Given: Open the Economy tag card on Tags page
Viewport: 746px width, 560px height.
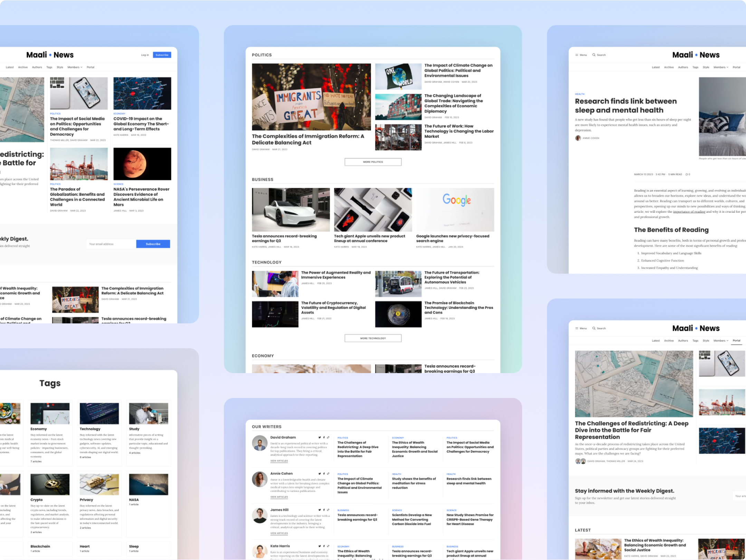Looking at the screenshot, I should tap(50, 433).
